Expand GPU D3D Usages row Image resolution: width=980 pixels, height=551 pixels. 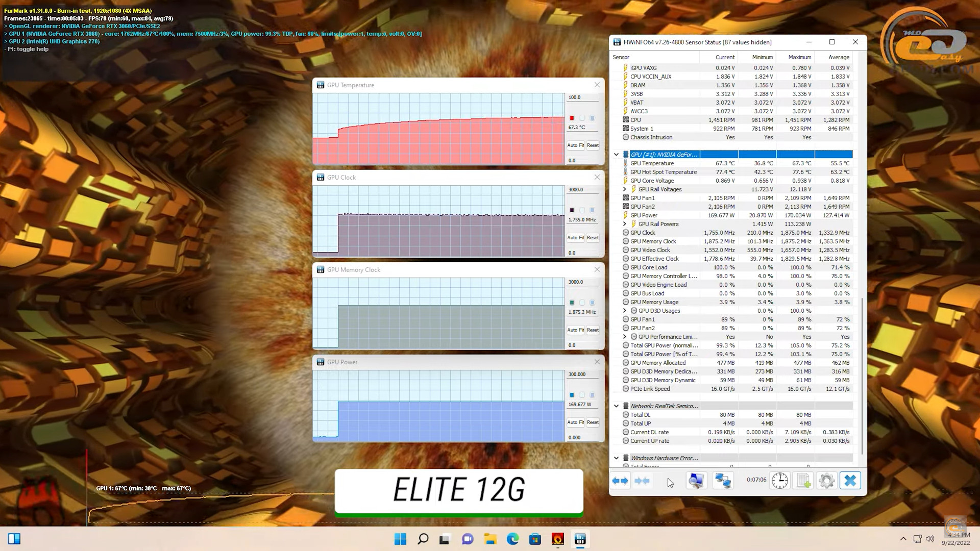(624, 311)
